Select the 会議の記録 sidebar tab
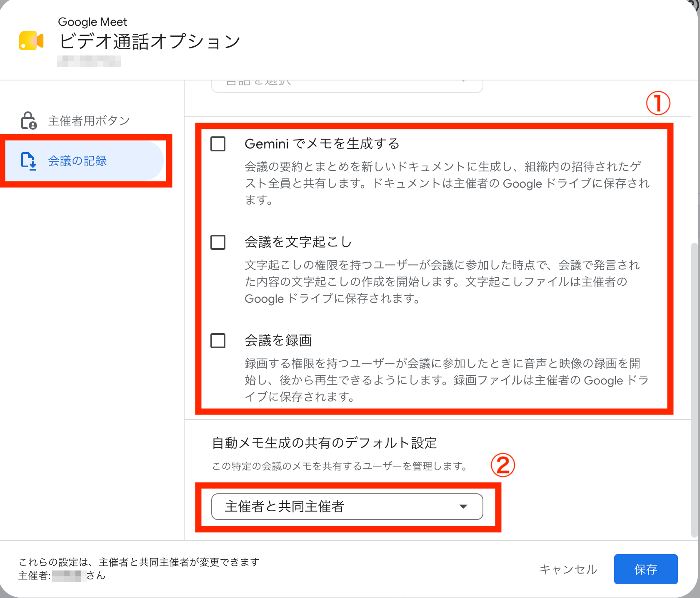Image resolution: width=700 pixels, height=598 pixels. 83,161
